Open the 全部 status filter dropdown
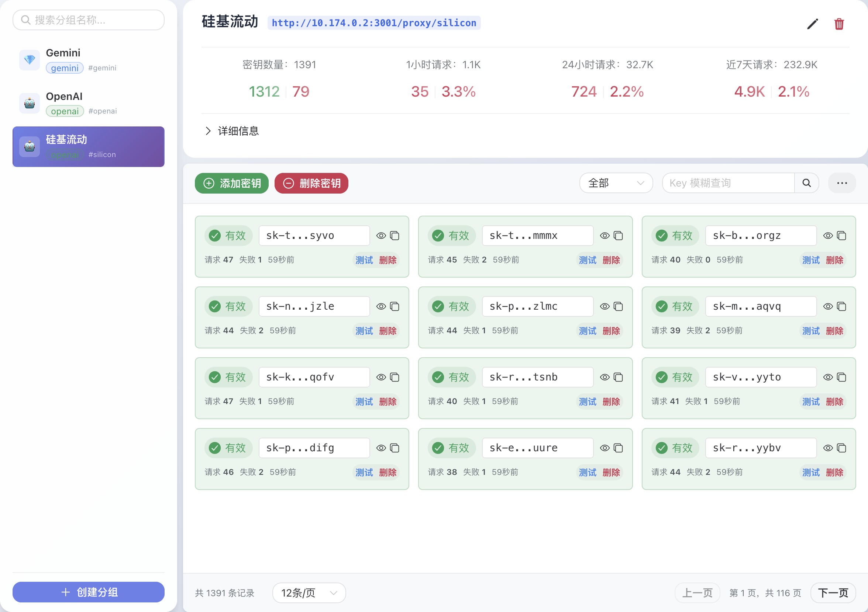 tap(616, 183)
